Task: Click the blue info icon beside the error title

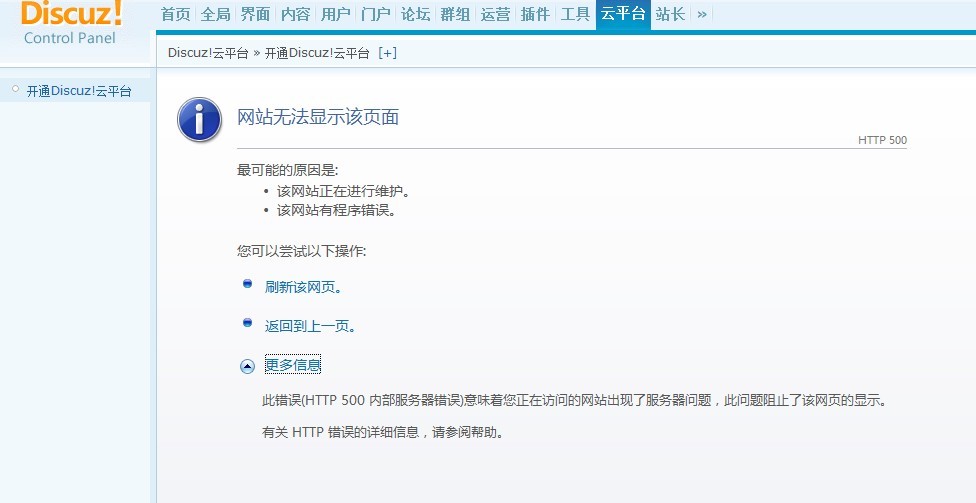Action: [199, 120]
